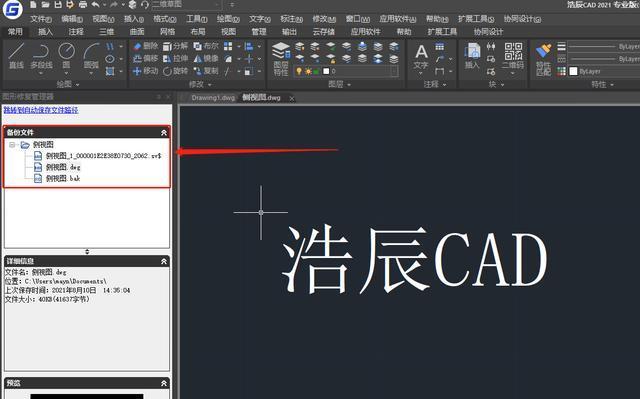Switch to the 三维 ribbon tab
Viewport: 640px width, 399px height.
point(107,32)
